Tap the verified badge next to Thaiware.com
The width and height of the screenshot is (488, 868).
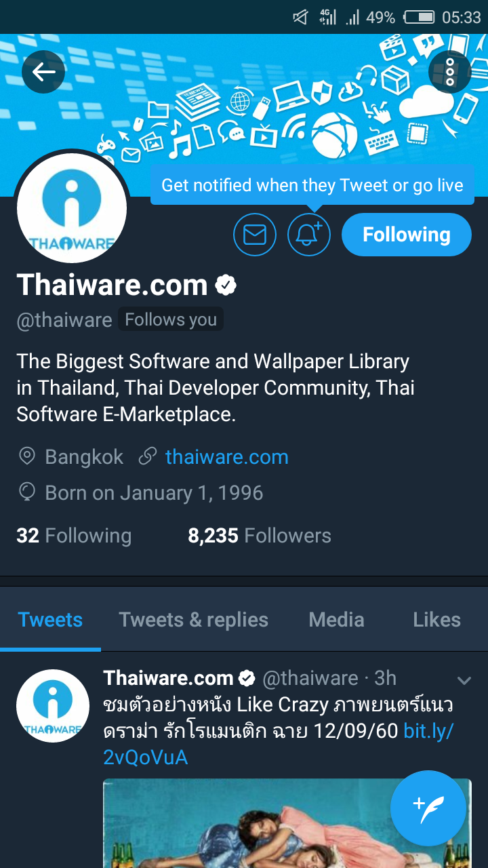click(x=226, y=285)
